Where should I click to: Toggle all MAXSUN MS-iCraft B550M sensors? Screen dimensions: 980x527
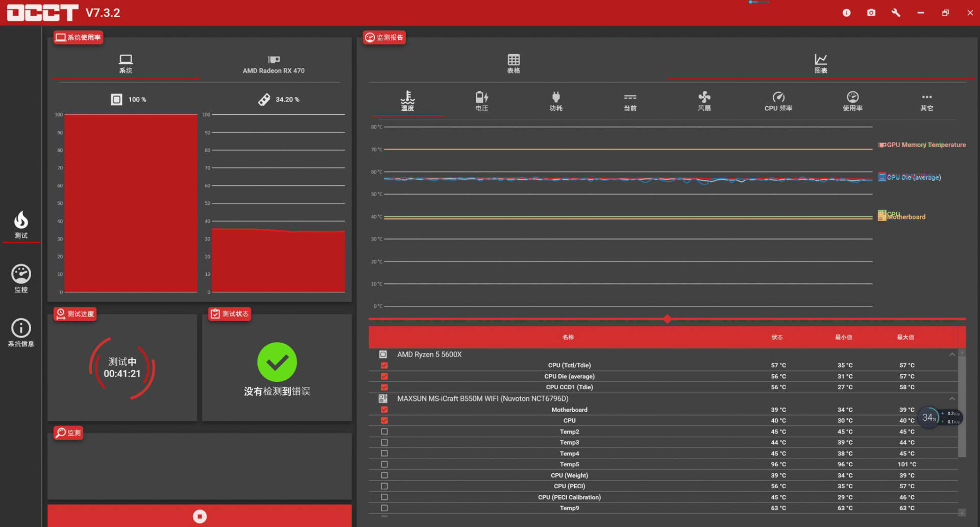(x=383, y=398)
